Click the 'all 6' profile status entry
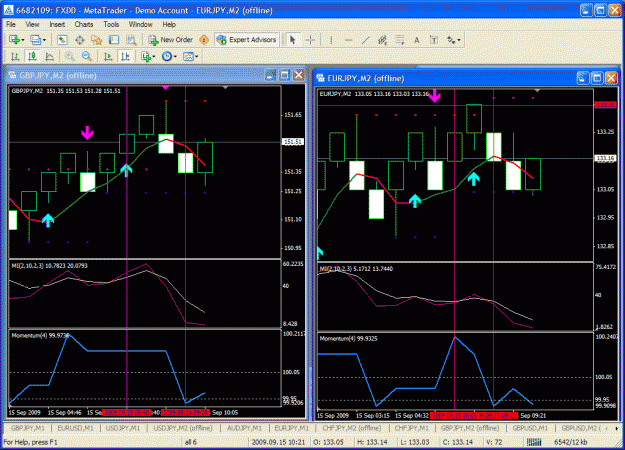Viewport: 625px width, 450px height. [191, 442]
